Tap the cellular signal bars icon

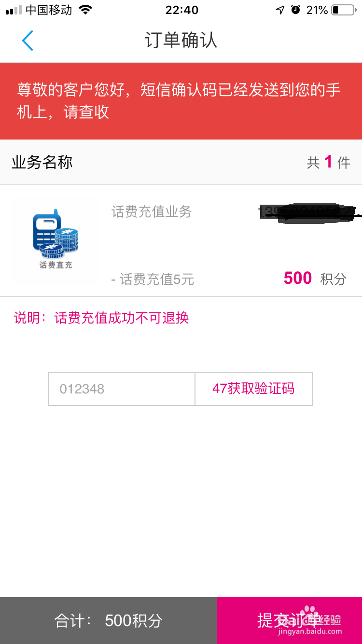pos(14,10)
